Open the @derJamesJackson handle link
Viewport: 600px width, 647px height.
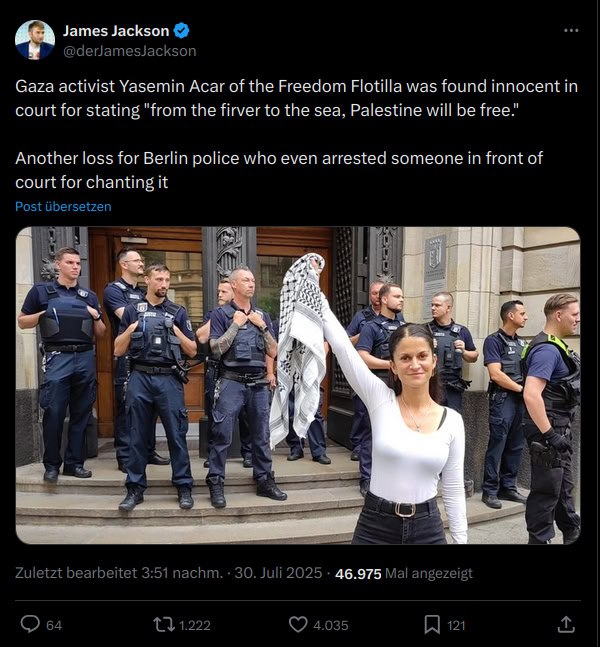pos(130,51)
